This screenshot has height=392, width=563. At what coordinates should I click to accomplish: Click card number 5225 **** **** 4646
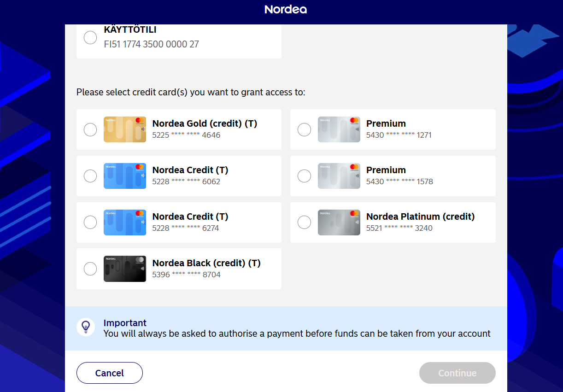186,135
